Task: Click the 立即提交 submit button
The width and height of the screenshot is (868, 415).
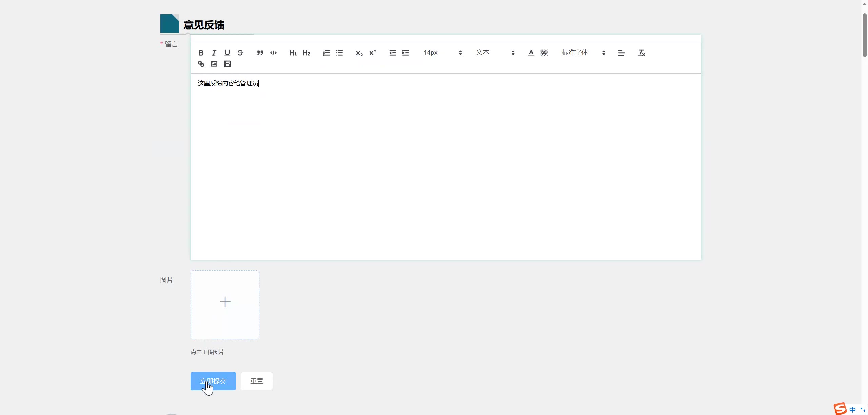Action: click(213, 381)
